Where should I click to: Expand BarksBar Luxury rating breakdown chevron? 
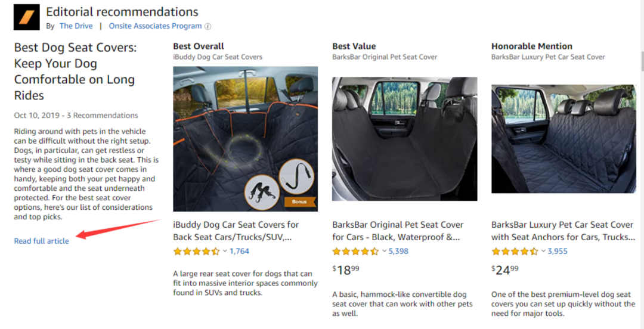point(543,251)
